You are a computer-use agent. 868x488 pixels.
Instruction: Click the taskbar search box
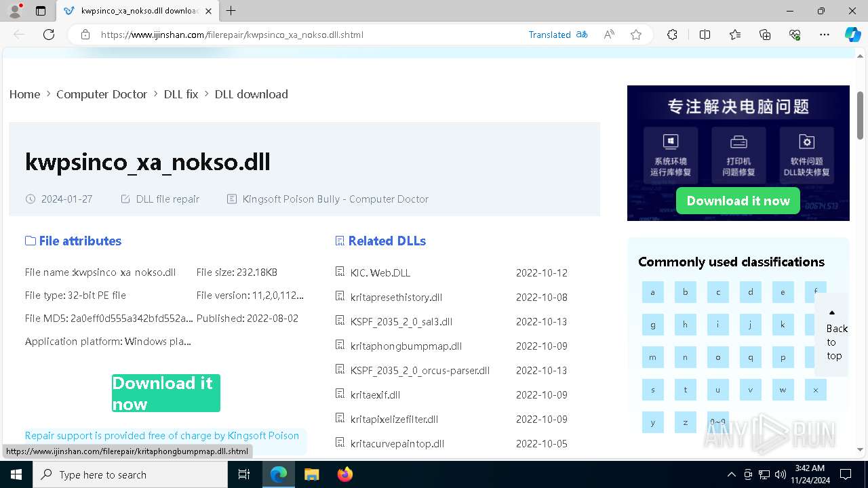pyautogui.click(x=130, y=474)
